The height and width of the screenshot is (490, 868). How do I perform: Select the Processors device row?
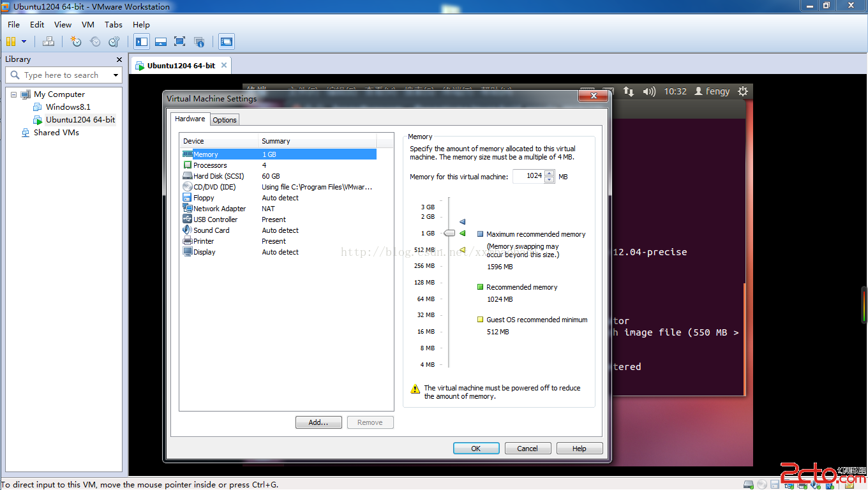[279, 165]
